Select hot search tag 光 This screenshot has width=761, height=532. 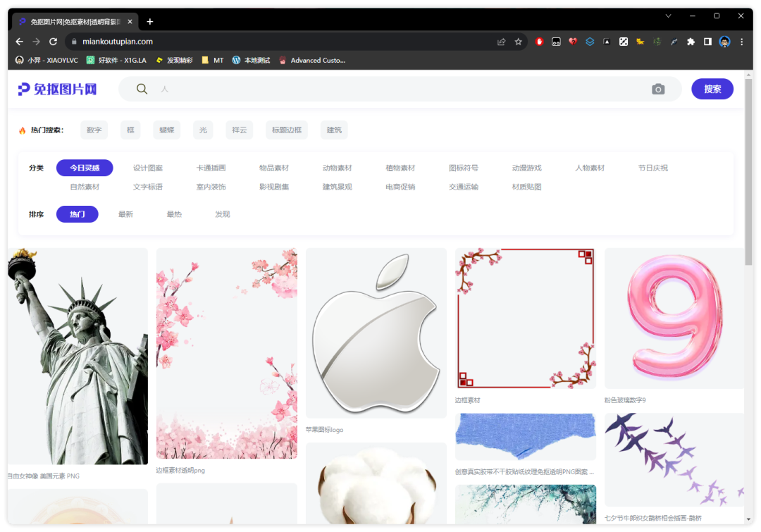[203, 130]
